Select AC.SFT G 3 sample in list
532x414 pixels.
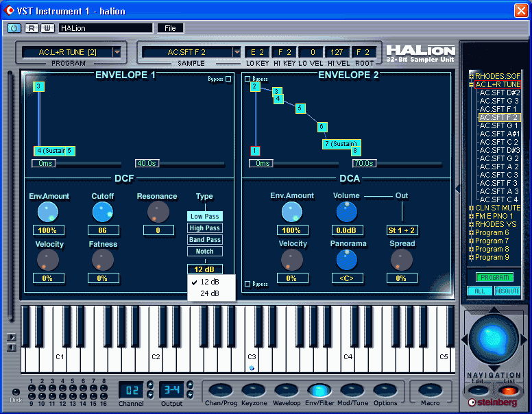(x=499, y=101)
